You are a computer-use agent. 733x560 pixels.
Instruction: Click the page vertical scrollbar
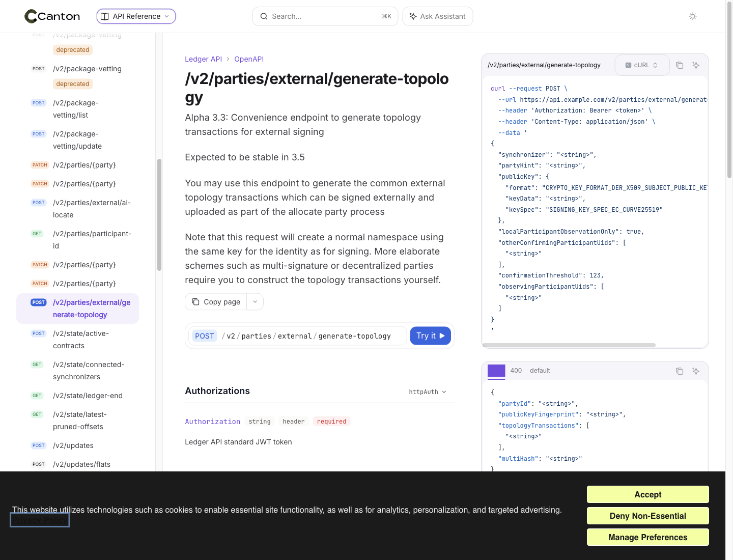[x=729, y=89]
